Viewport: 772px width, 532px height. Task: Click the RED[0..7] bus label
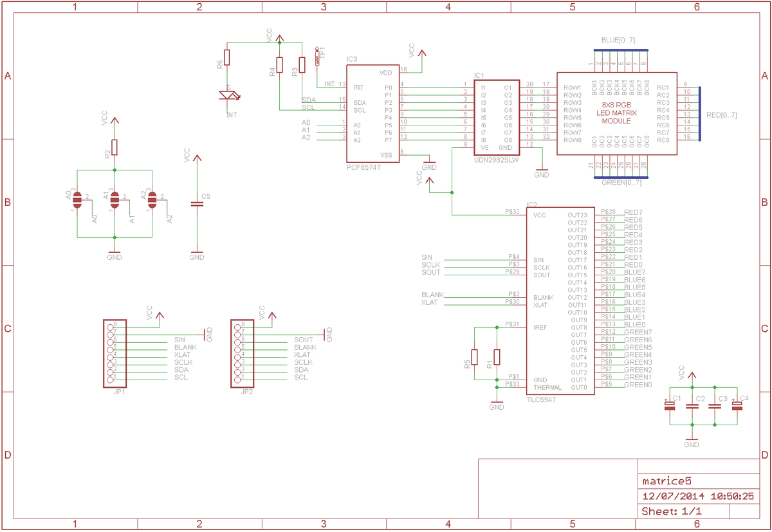point(721,115)
